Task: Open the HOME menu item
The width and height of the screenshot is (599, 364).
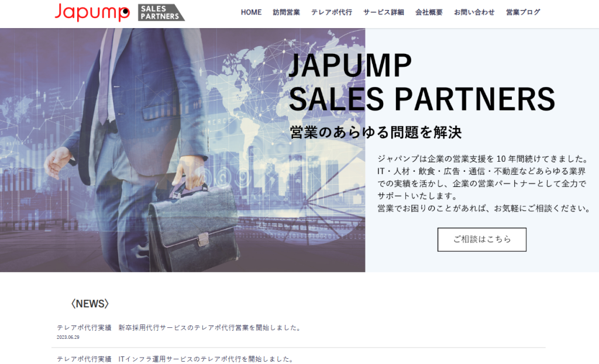Action: tap(251, 12)
